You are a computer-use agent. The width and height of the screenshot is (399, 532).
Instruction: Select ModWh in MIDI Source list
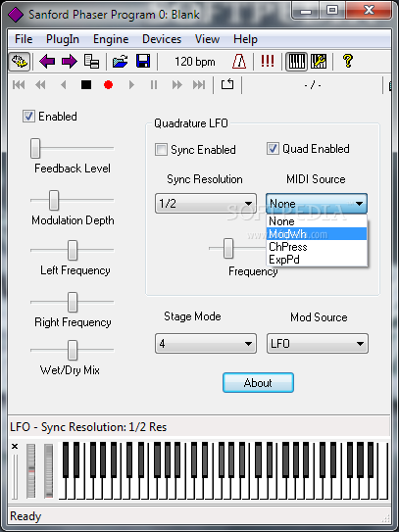coord(317,234)
